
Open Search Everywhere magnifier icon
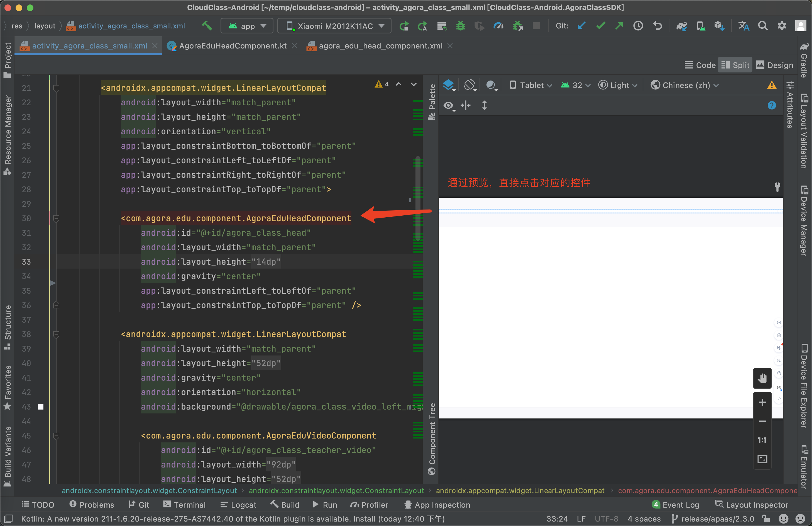(762, 26)
